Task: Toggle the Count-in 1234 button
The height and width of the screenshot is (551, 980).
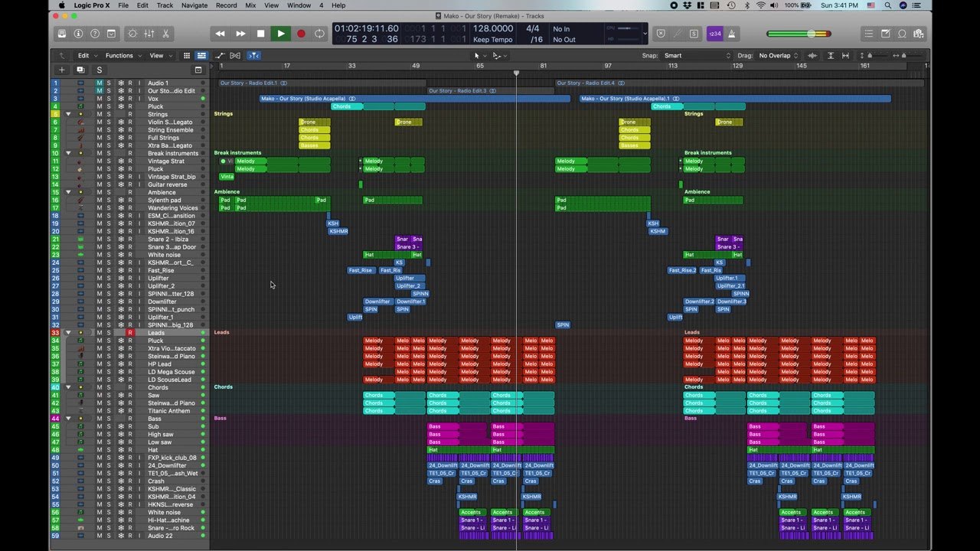Action: coord(714,34)
